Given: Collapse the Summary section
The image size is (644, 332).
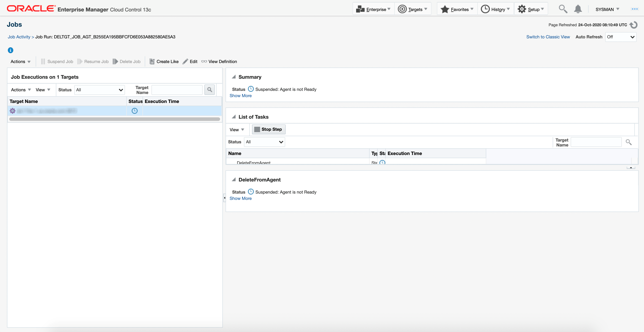Looking at the screenshot, I should click(234, 77).
